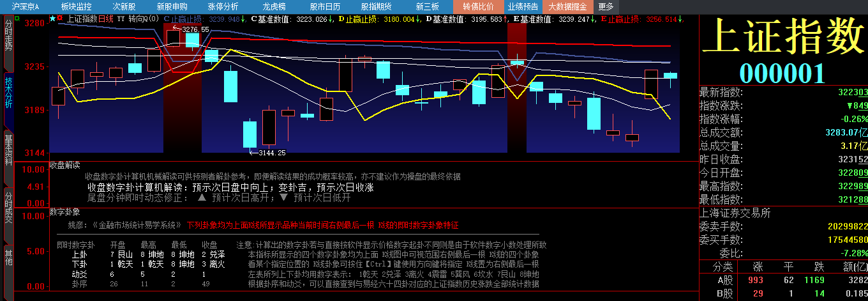Click the 总成交量 row

pos(783,146)
